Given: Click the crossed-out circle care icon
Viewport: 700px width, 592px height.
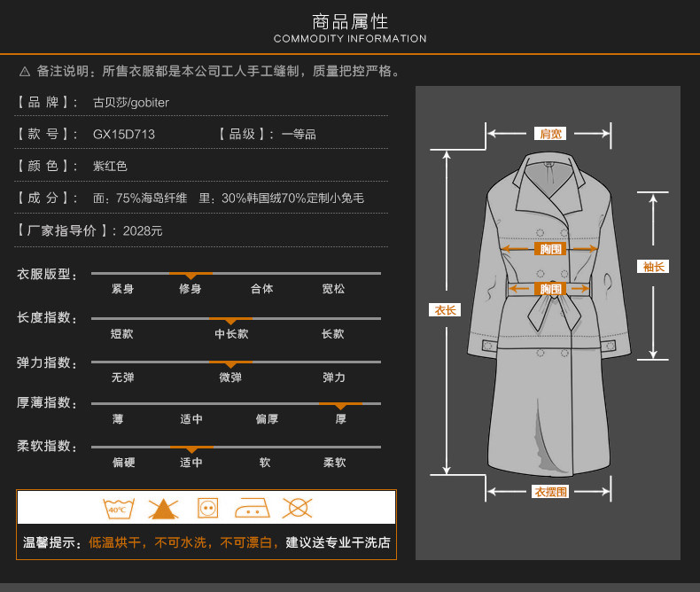Looking at the screenshot, I should click(x=297, y=508).
